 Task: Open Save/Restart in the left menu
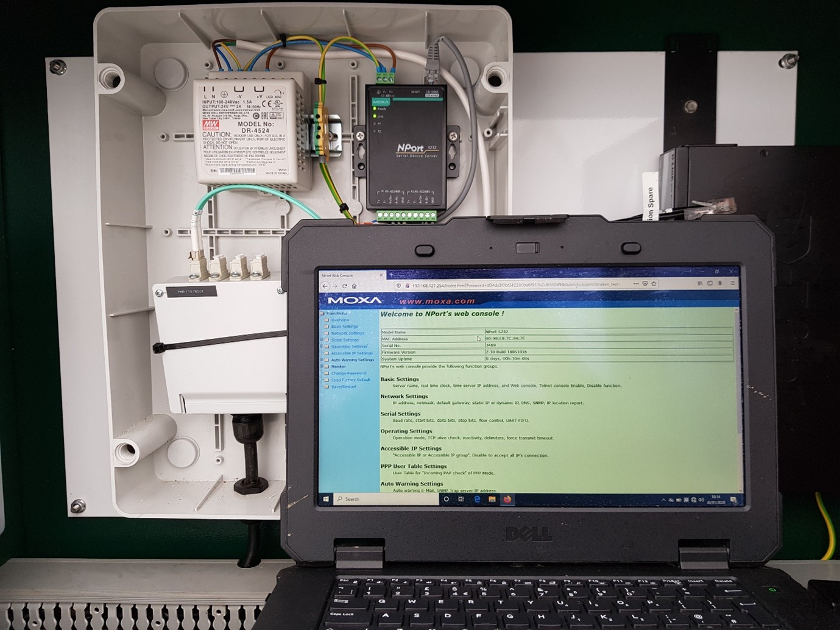(344, 387)
